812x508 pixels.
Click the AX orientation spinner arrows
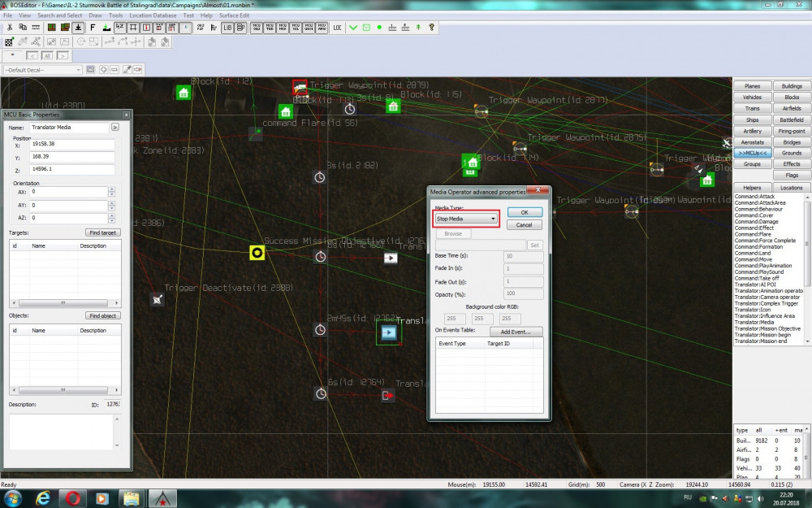[113, 193]
